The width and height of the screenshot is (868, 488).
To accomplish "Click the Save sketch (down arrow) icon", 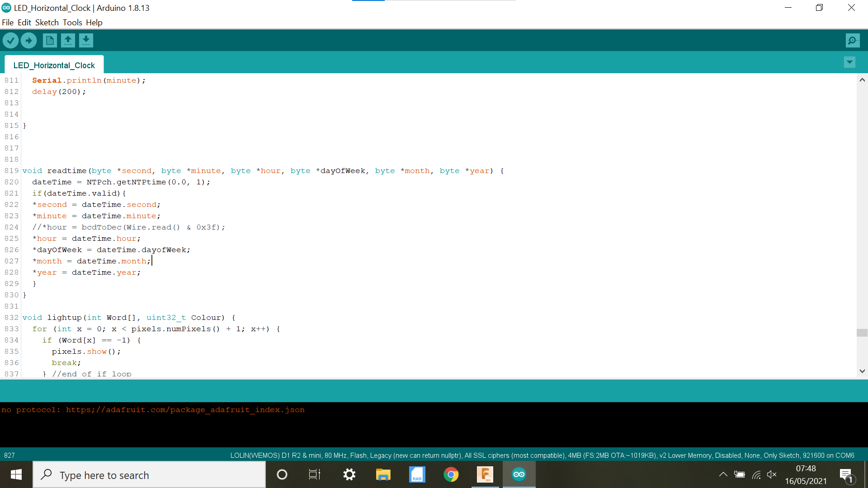I will 85,40.
